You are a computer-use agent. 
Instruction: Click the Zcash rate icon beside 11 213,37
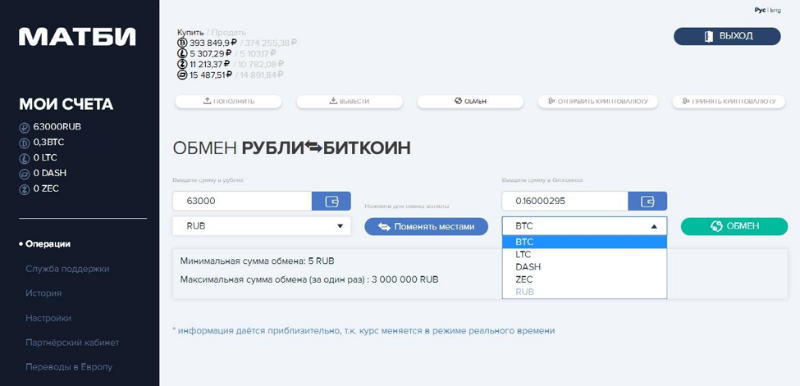tap(182, 64)
